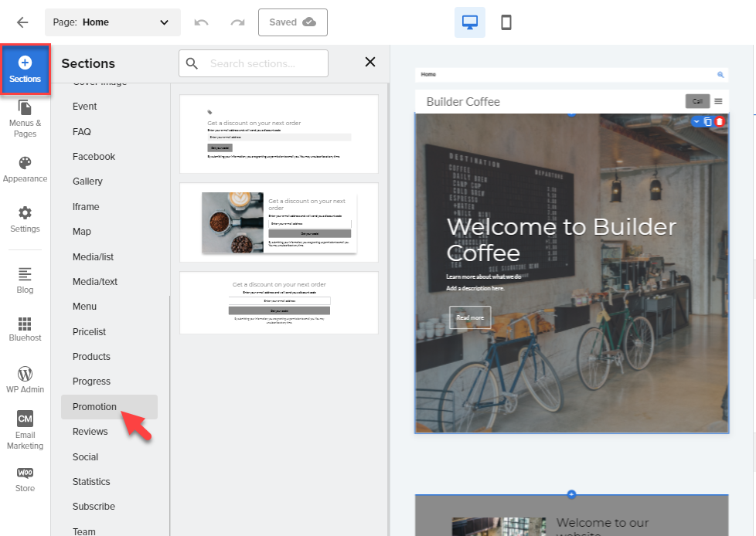The height and width of the screenshot is (536, 756).
Task: Select the FAQ section category
Action: pos(81,131)
